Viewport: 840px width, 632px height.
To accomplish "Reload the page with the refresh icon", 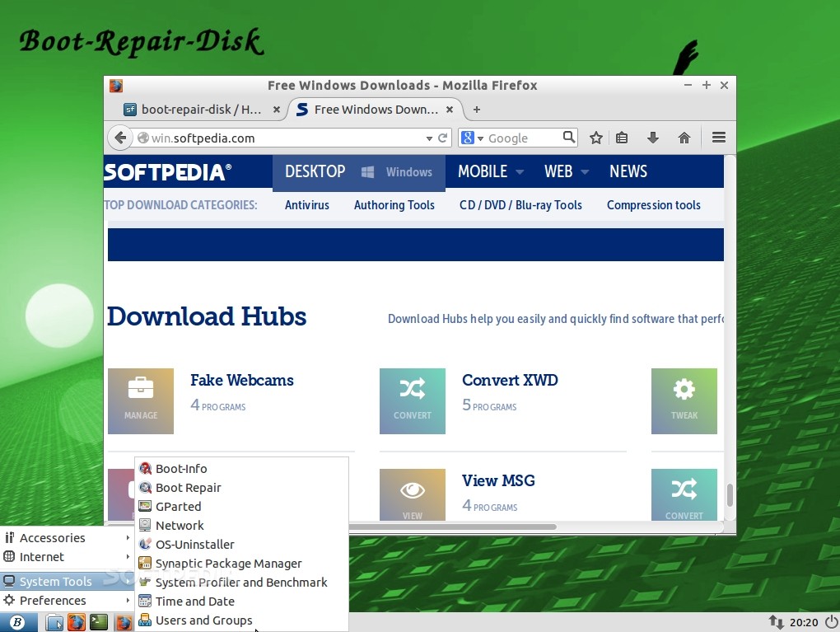I will coord(442,138).
